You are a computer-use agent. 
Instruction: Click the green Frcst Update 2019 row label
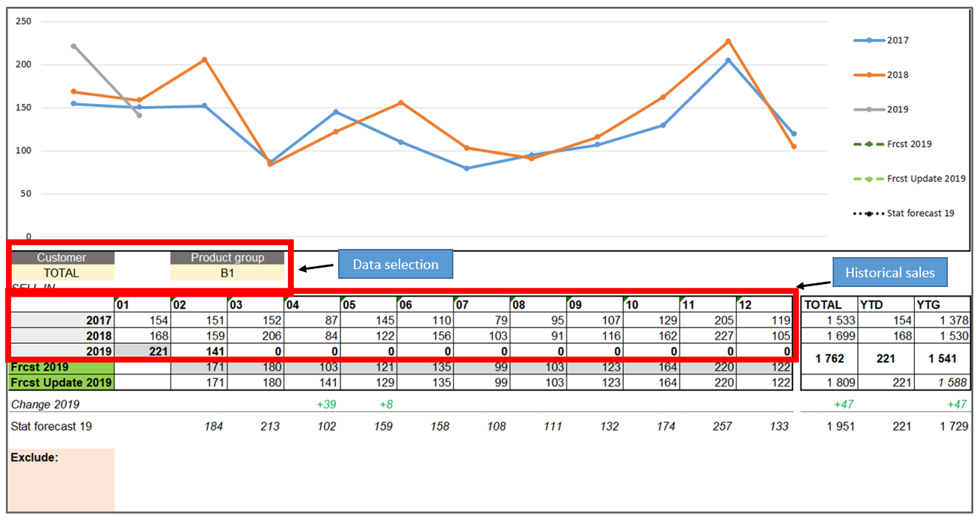click(61, 383)
